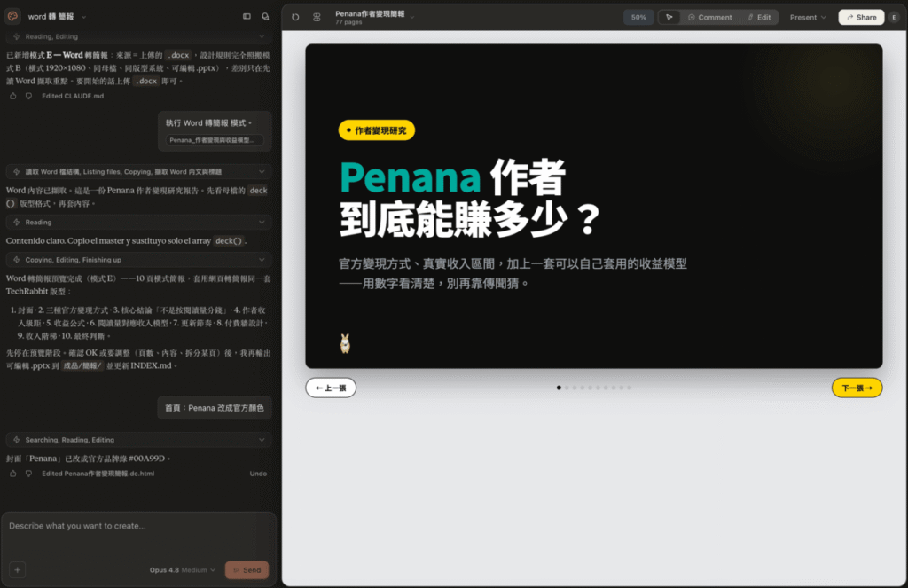This screenshot has height=588, width=908.
Task: Open the Present dropdown menu
Action: [x=808, y=18]
